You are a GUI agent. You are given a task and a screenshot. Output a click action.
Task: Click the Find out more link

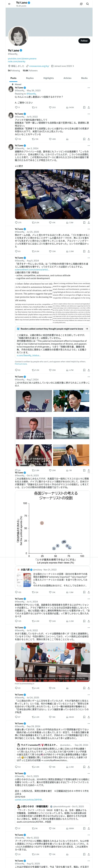pyautogui.click(x=21, y=364)
